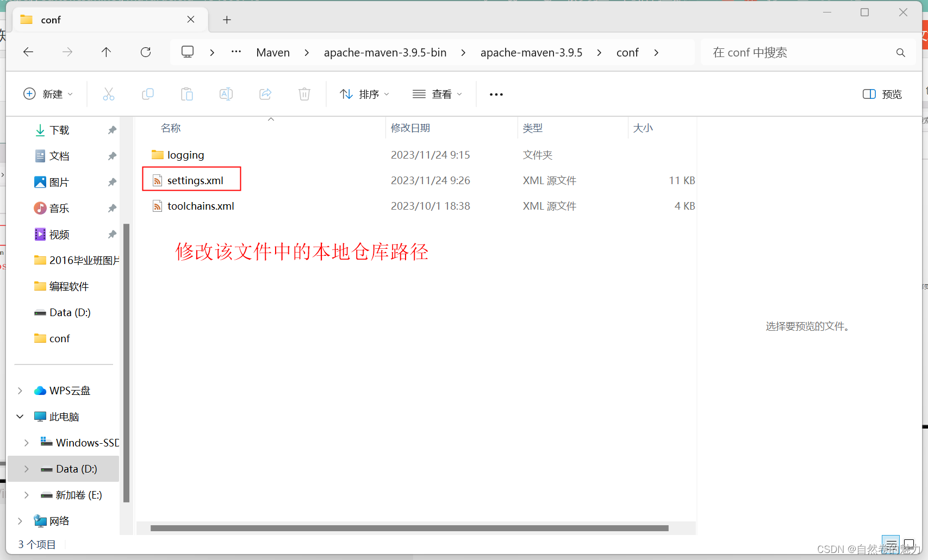Open the 新建 (New) dropdown
This screenshot has width=928, height=560.
48,94
